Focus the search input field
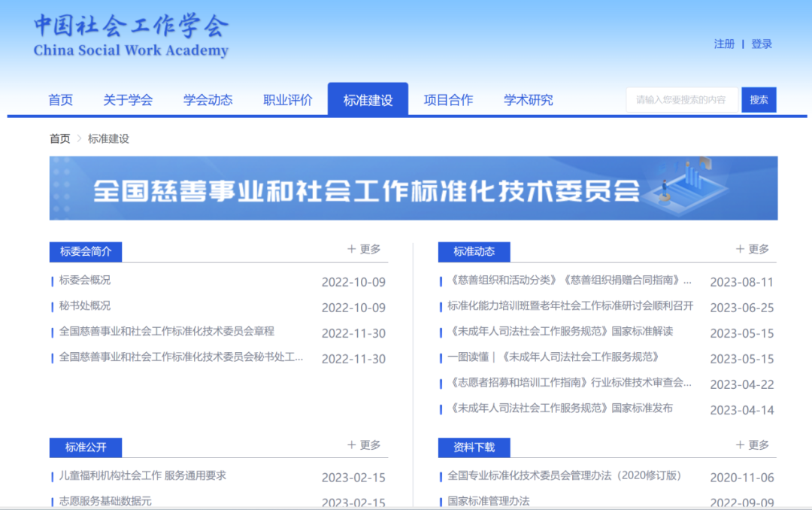 (x=682, y=100)
